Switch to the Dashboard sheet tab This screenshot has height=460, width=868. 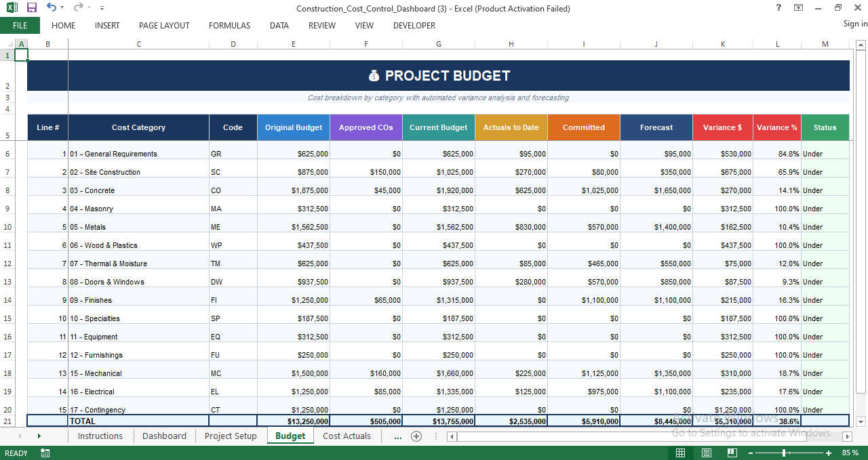[x=164, y=436]
